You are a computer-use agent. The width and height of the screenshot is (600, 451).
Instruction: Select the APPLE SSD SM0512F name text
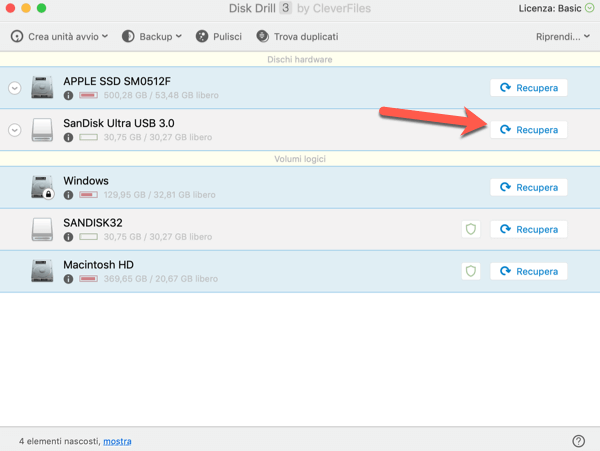click(117, 81)
